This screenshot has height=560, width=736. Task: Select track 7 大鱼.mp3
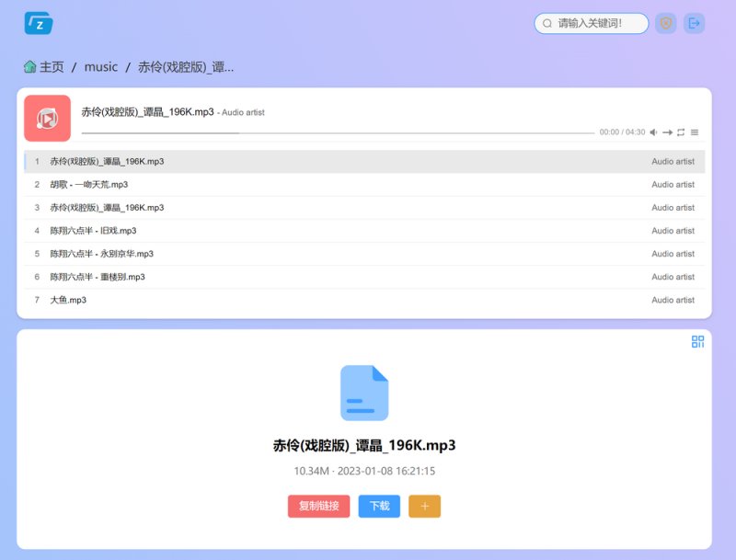pyautogui.click(x=364, y=300)
